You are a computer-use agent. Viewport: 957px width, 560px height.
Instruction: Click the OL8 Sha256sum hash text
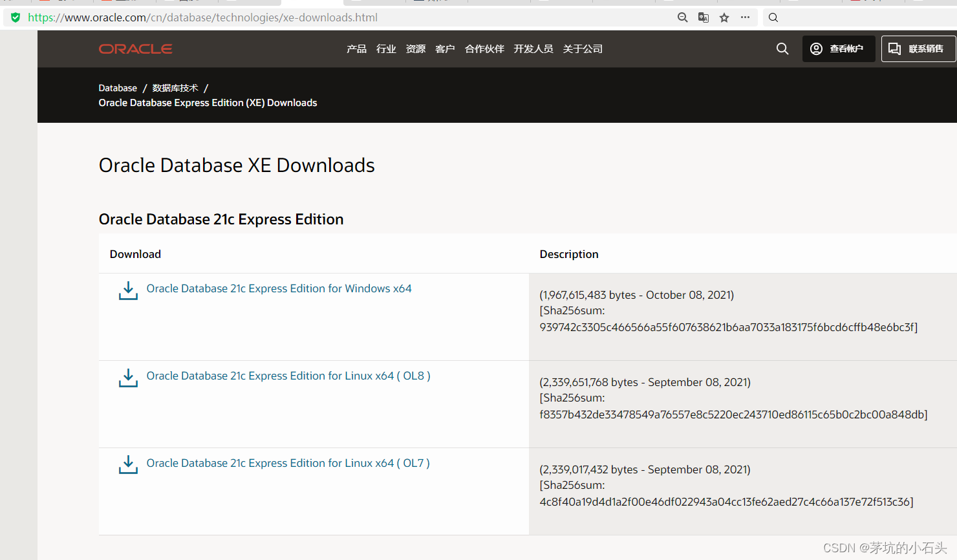[733, 415]
